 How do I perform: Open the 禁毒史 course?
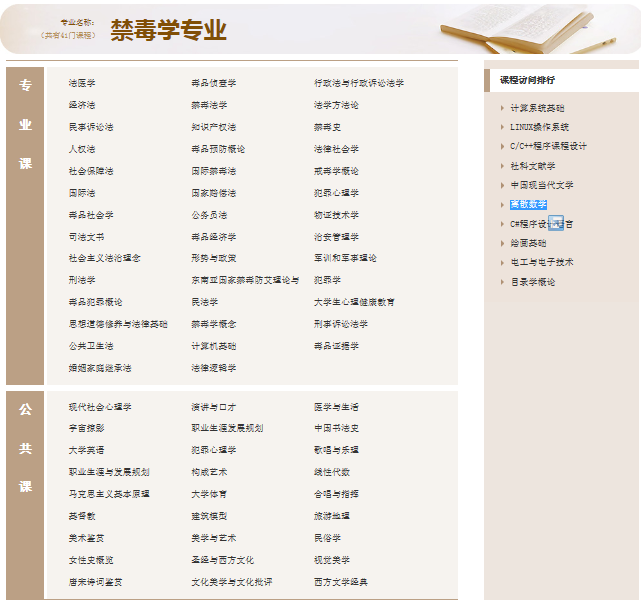(327, 127)
